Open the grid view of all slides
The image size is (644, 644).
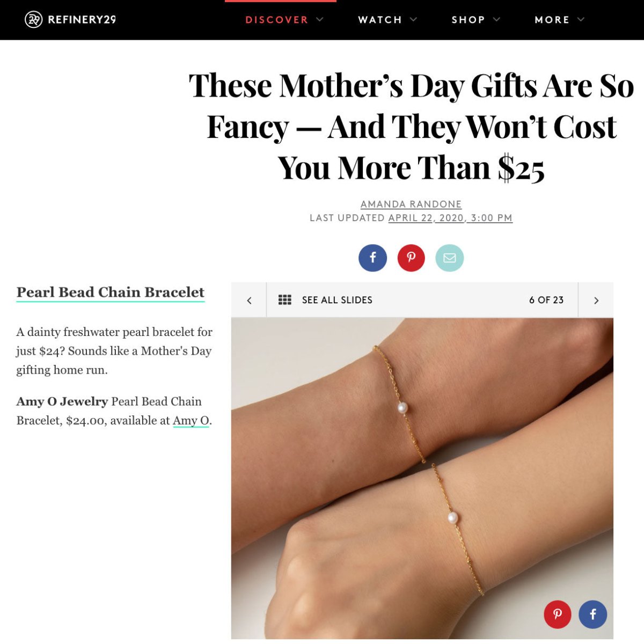[x=286, y=300]
